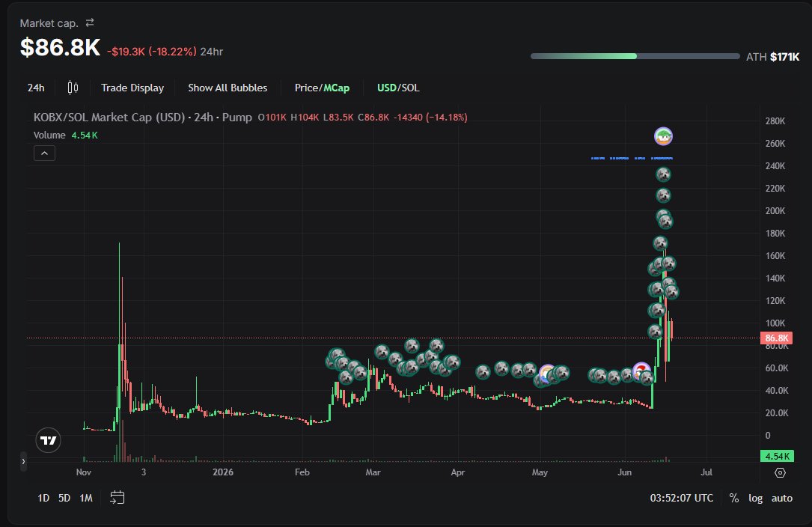812x527 pixels.
Task: Select the 1D time range
Action: [x=43, y=498]
